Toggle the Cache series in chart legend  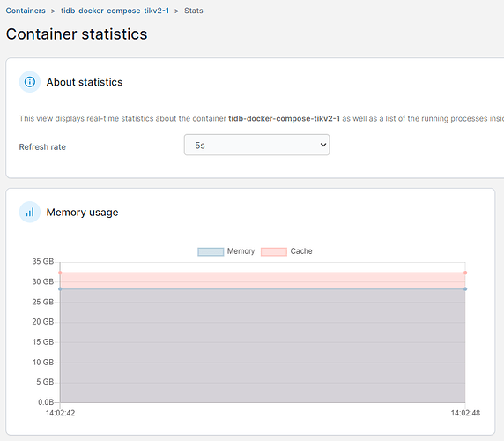(286, 251)
